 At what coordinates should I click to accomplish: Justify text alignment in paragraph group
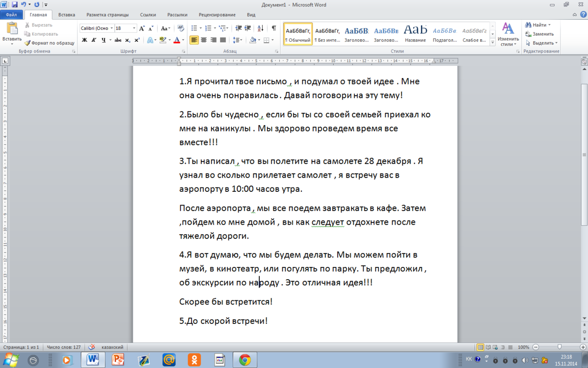point(223,40)
